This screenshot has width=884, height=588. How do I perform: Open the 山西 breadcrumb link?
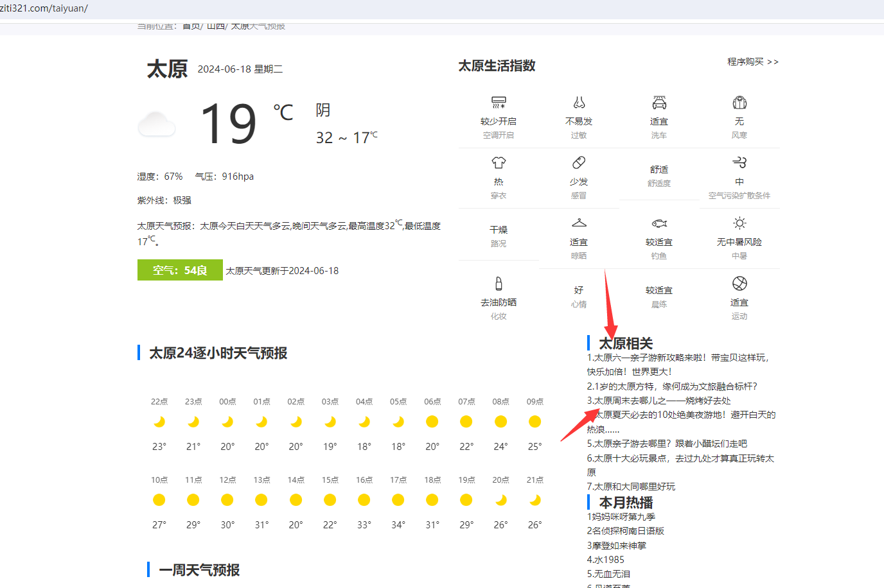coord(216,26)
